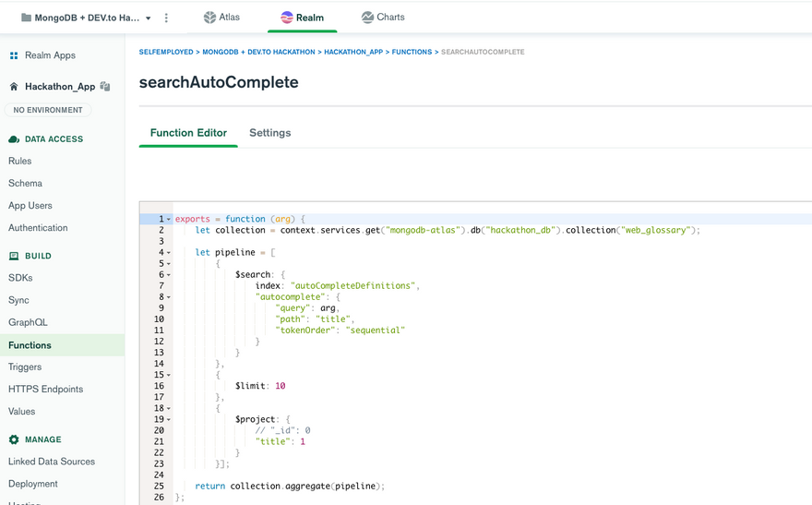Viewport: 812px width, 505px height.
Task: Open Triggers in the sidebar
Action: [x=25, y=367]
